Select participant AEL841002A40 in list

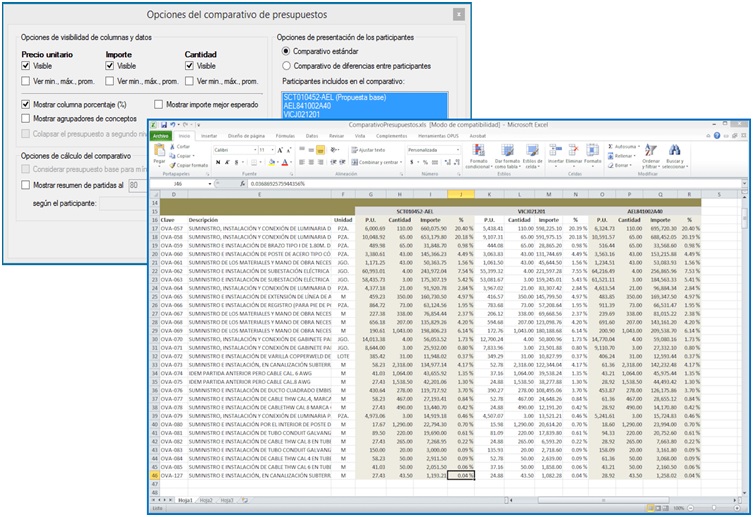pos(306,106)
